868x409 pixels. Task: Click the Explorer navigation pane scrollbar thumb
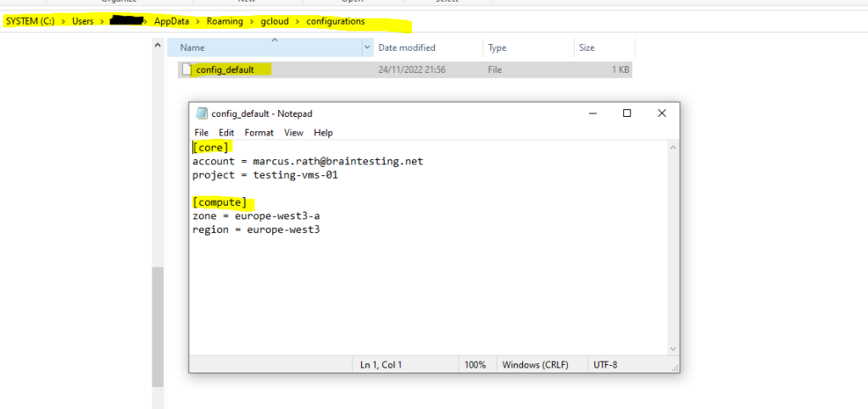point(158,327)
